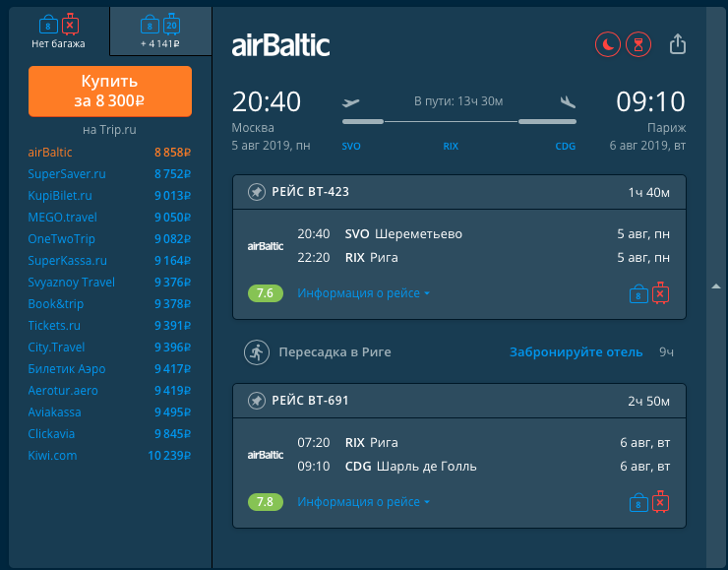Image resolution: width=728 pixels, height=570 pixels.
Task: Click the РЕЙС BT-691 header text
Action: coord(310,401)
